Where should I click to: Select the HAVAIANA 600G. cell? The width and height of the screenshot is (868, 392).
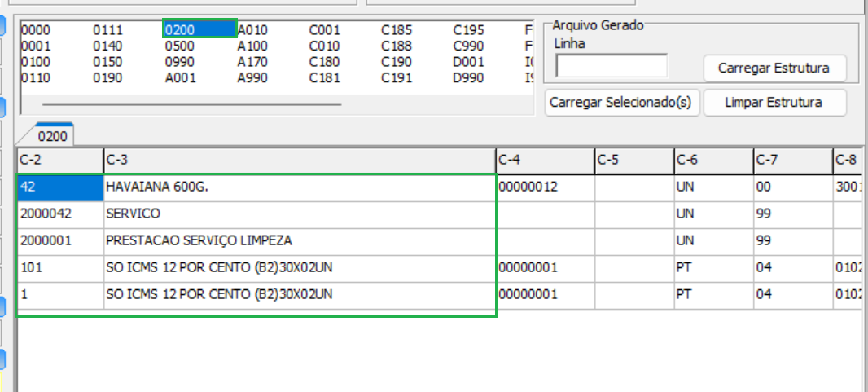click(x=299, y=187)
